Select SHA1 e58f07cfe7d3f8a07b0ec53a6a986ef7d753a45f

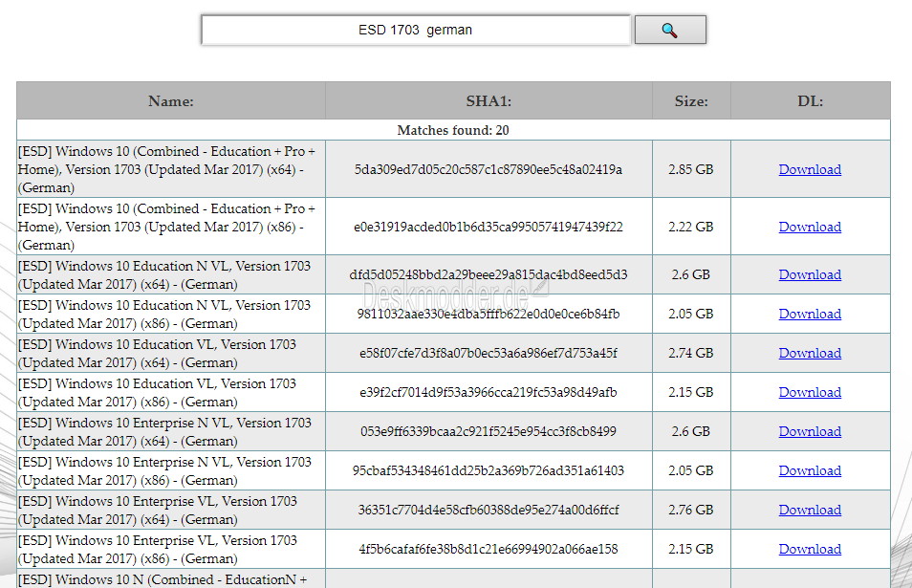[489, 353]
